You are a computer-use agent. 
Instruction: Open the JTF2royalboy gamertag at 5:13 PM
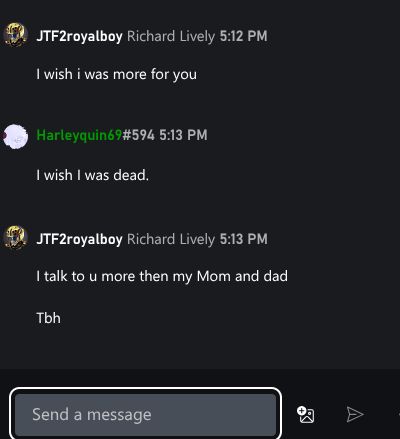[79, 239]
